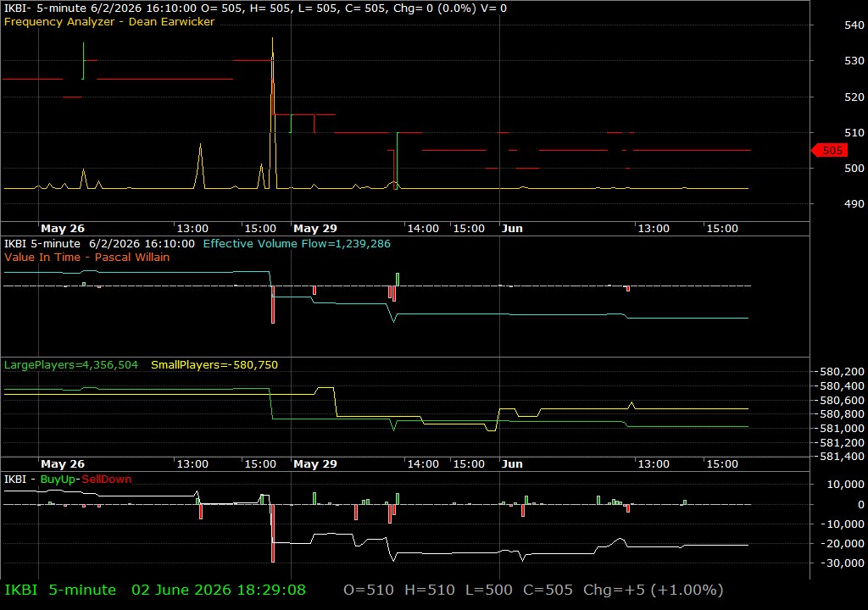The width and height of the screenshot is (868, 610).
Task: Click the 530 price axis label
Action: (x=854, y=61)
